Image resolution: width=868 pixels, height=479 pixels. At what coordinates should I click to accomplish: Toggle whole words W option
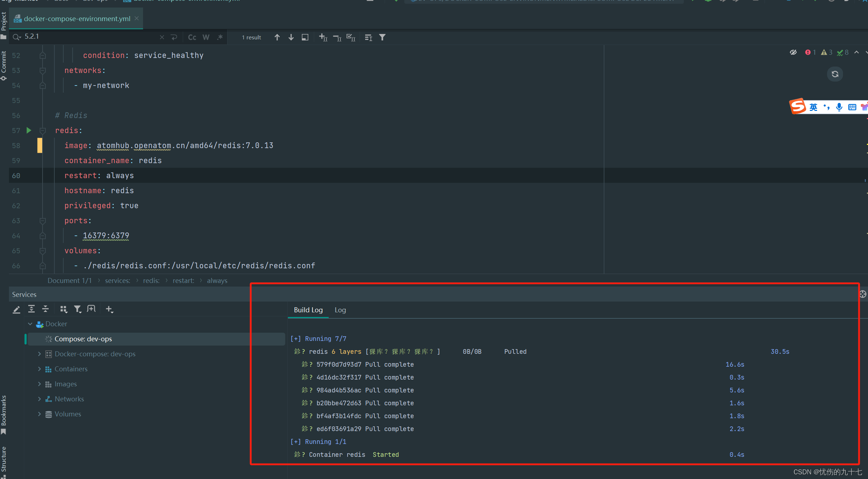pyautogui.click(x=206, y=37)
